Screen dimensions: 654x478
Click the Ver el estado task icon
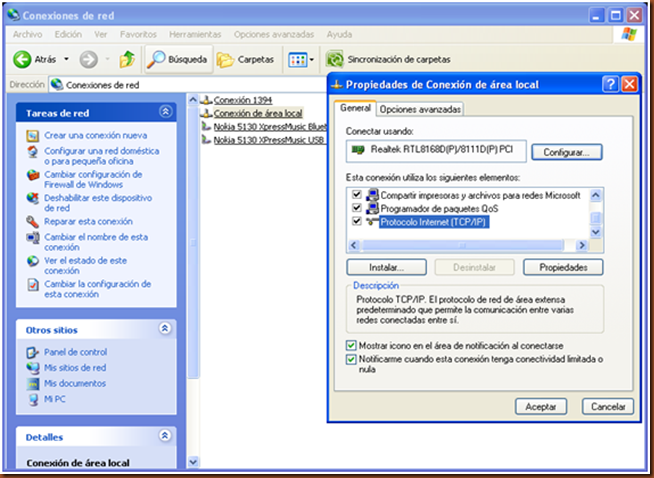click(33, 261)
